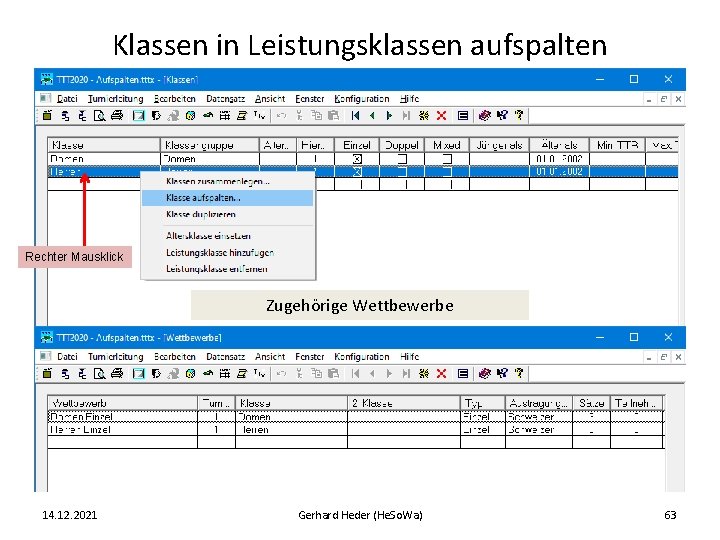Image resolution: width=720 pixels, height=540 pixels.
Task: Open print preview icon in the Wettbewerbe toolbar
Action: (x=99, y=374)
